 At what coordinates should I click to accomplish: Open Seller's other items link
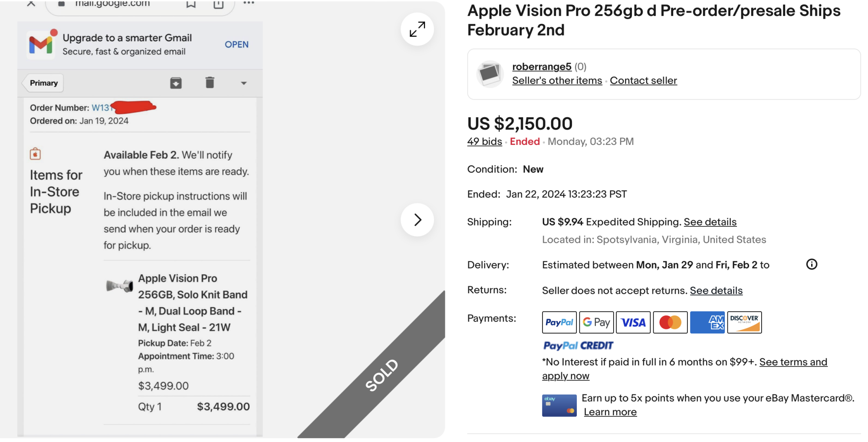(x=557, y=81)
